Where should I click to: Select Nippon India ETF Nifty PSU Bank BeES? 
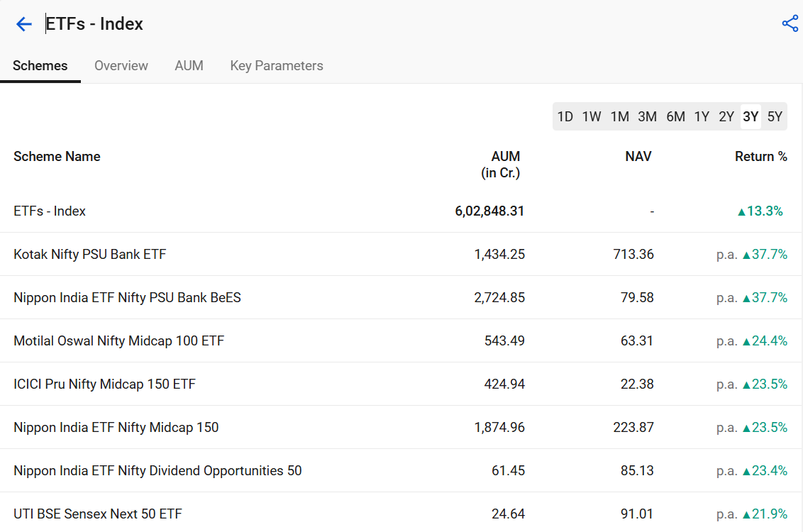tap(127, 297)
